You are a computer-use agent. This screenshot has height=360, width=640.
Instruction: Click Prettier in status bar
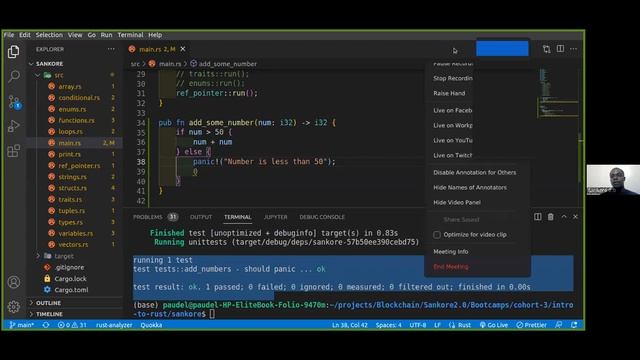[531, 325]
